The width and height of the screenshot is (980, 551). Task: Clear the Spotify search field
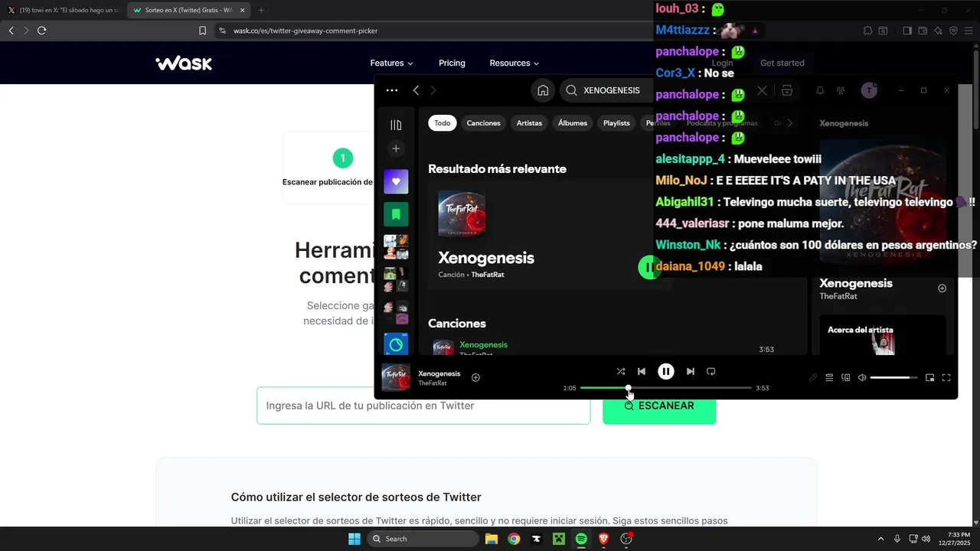point(762,90)
